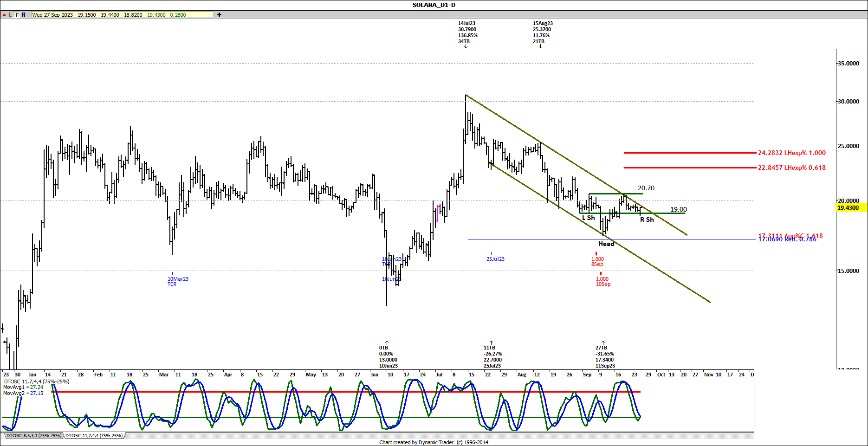Click the MovAvg2 =27.15 indicator value
The width and height of the screenshot is (868, 446).
pos(23,393)
